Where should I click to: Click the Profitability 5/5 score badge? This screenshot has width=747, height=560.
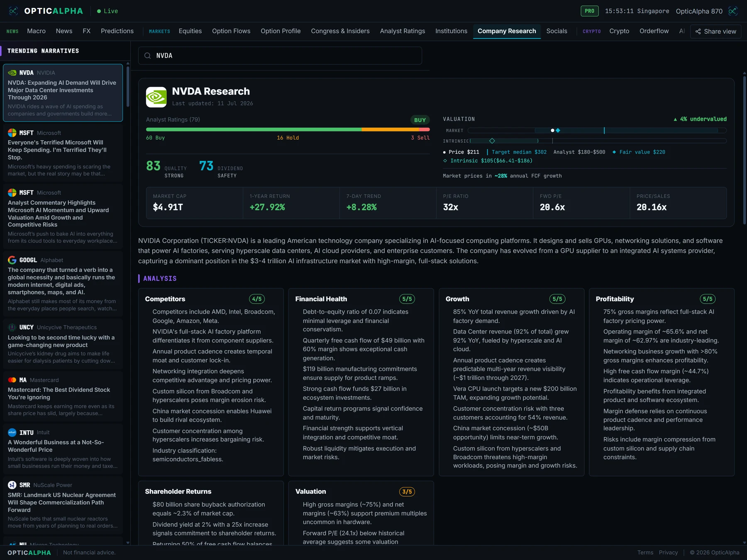coord(708,299)
